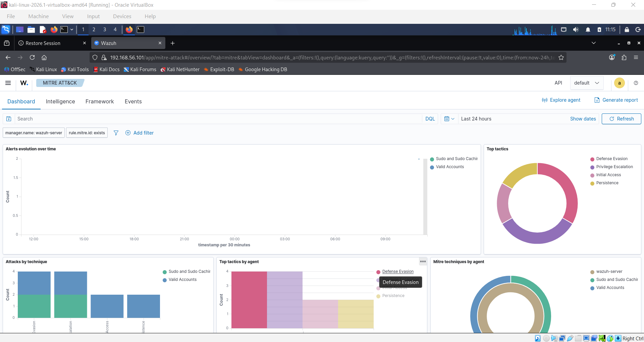Screen dimensions: 644x342
Task: Click the Wazuh W. logo
Action: click(24, 83)
